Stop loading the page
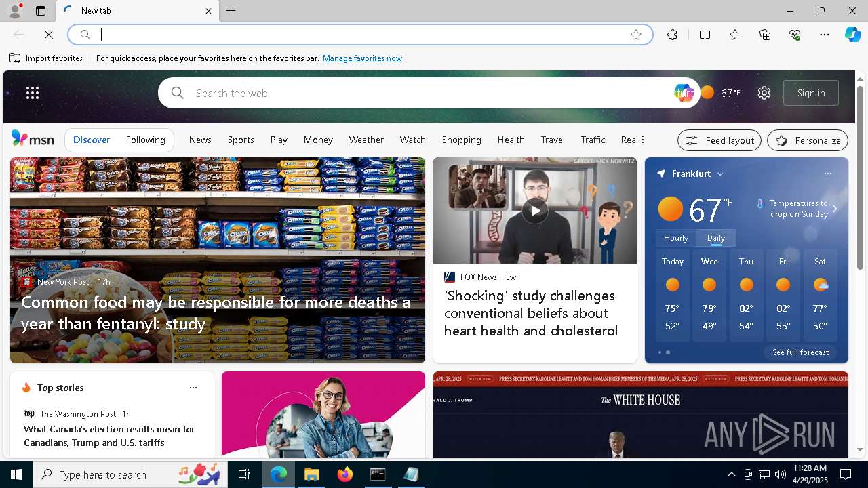This screenshot has width=868, height=488. point(49,35)
